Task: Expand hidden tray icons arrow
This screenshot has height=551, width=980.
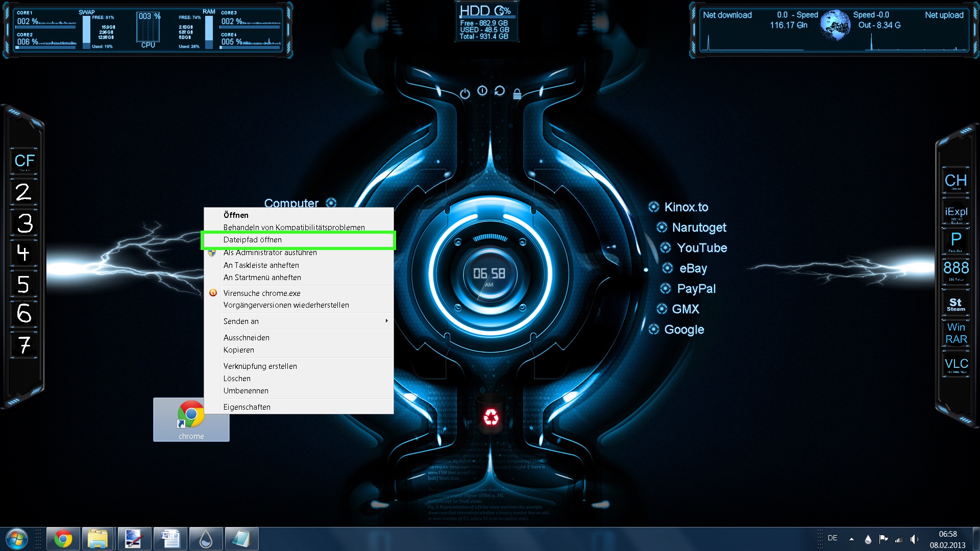Action: (x=851, y=539)
